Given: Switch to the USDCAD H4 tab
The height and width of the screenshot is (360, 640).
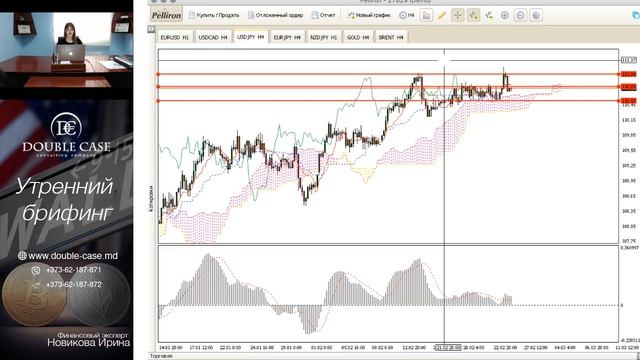Looking at the screenshot, I should tap(213, 37).
